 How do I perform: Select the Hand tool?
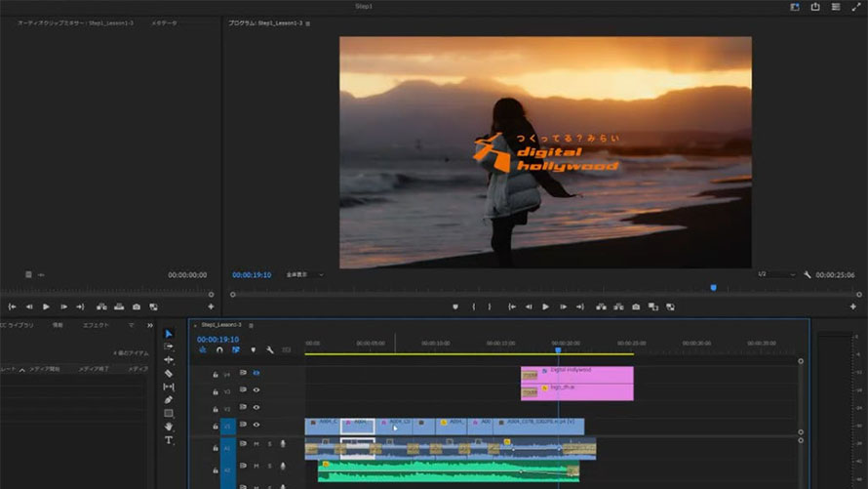pos(169,427)
